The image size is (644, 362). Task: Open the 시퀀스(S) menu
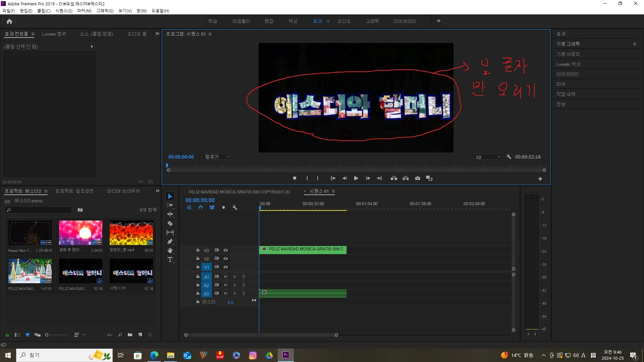pos(64,11)
